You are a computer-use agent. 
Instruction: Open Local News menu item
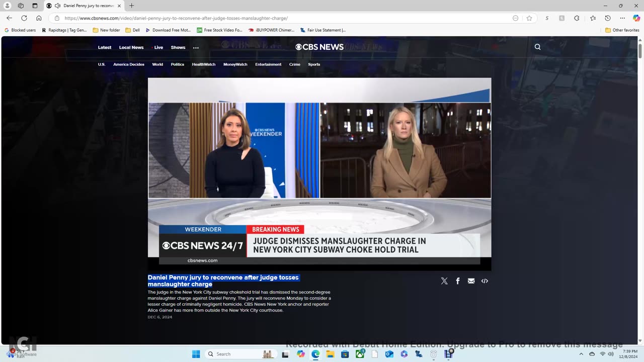click(131, 47)
